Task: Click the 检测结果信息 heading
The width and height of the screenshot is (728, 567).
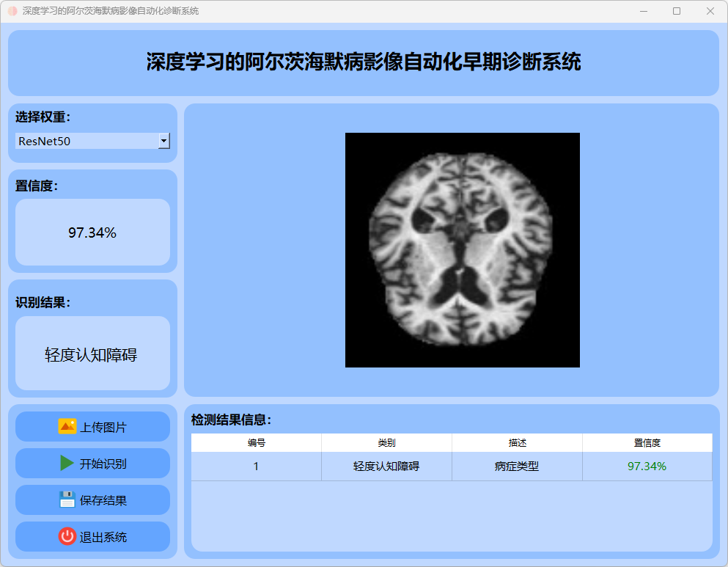Action: click(x=231, y=420)
